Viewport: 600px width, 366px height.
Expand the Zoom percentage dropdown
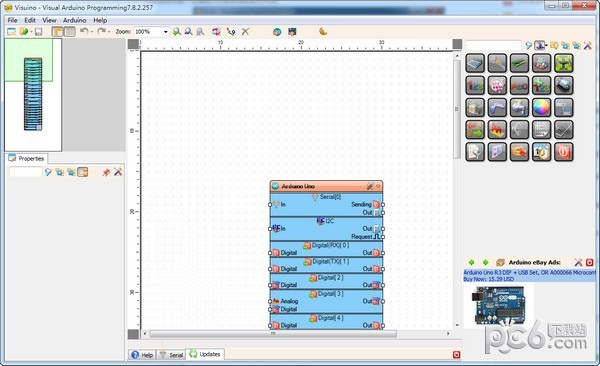coord(165,32)
